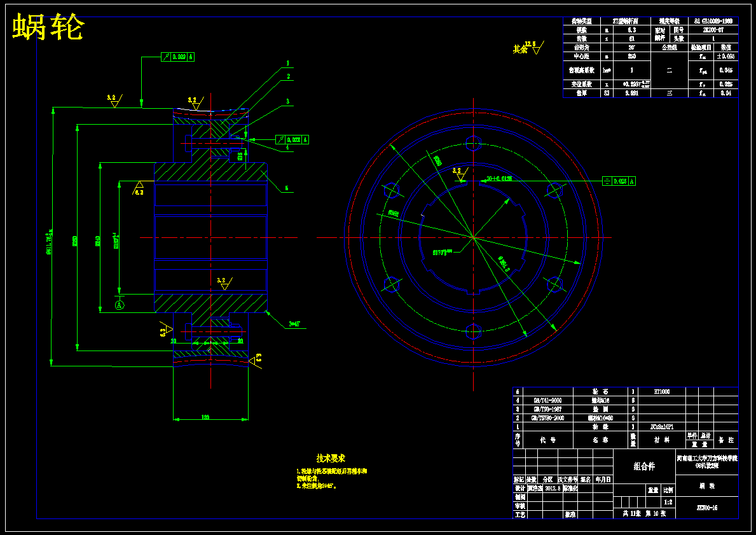Viewport: 756px width, 535px height.
Task: Click the 组合件 cell in title block
Action: pyautogui.click(x=644, y=466)
